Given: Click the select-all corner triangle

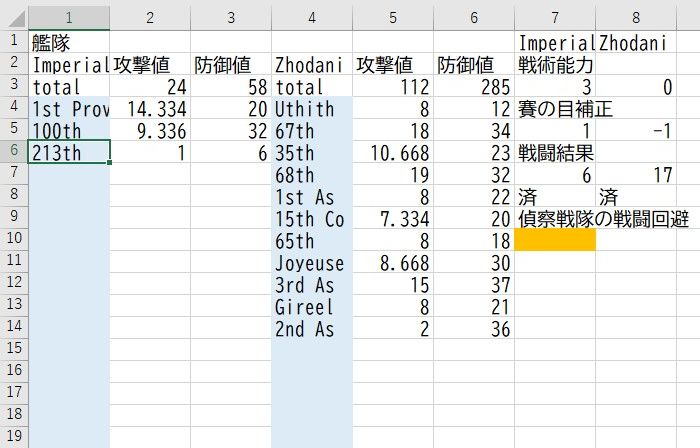Looking at the screenshot, I should 18,20.
